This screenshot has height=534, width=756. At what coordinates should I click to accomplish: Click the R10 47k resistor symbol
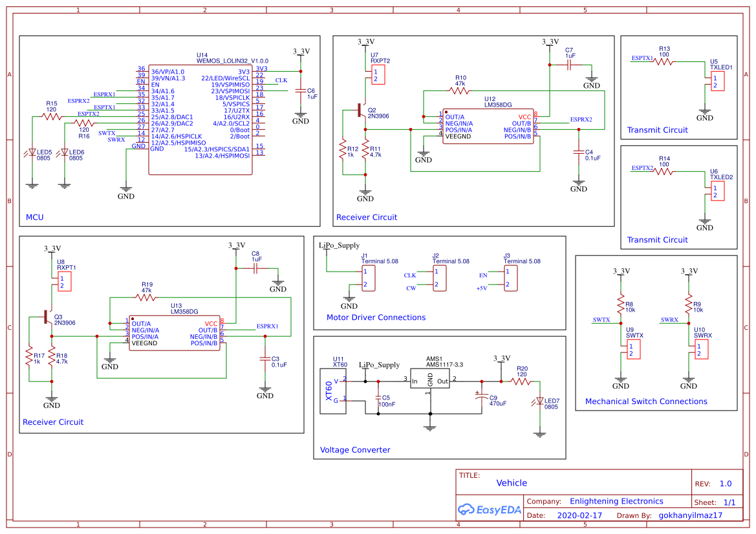click(460, 91)
